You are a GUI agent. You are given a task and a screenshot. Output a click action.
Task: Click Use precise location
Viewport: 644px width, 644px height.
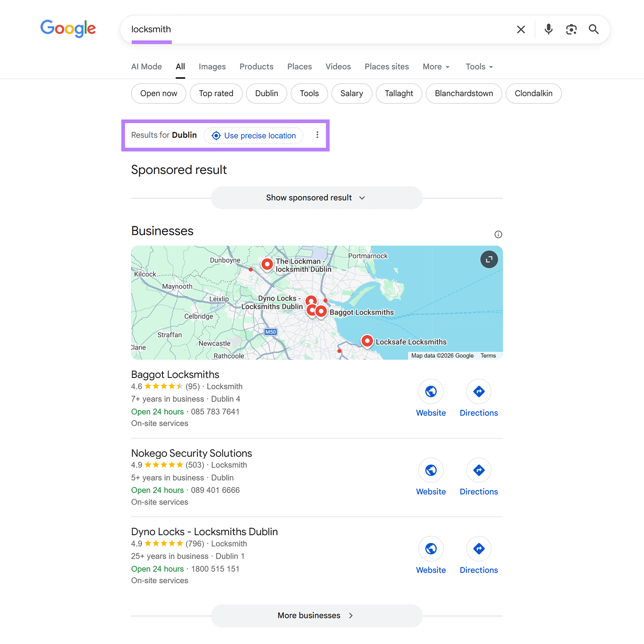pyautogui.click(x=254, y=136)
